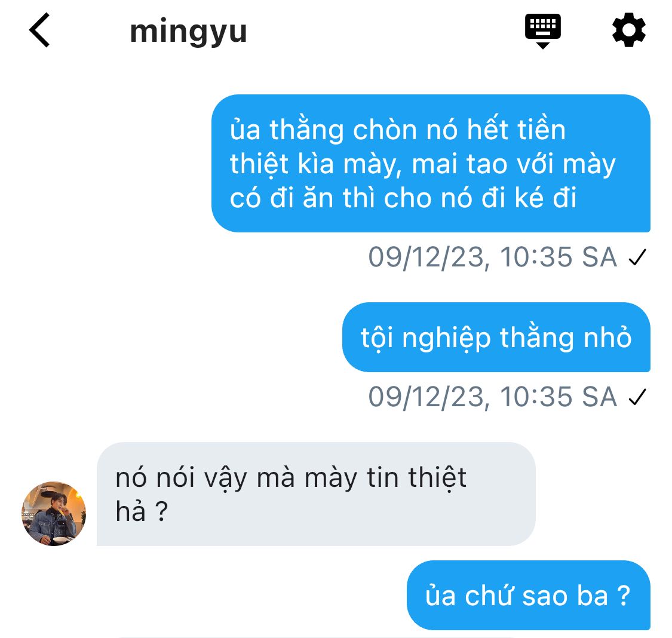
Task: Hide the keyboard with the keyboard icon
Action: 542,31
